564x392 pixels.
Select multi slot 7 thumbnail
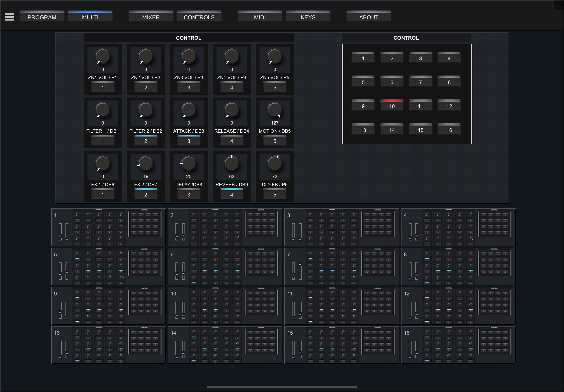point(341,267)
